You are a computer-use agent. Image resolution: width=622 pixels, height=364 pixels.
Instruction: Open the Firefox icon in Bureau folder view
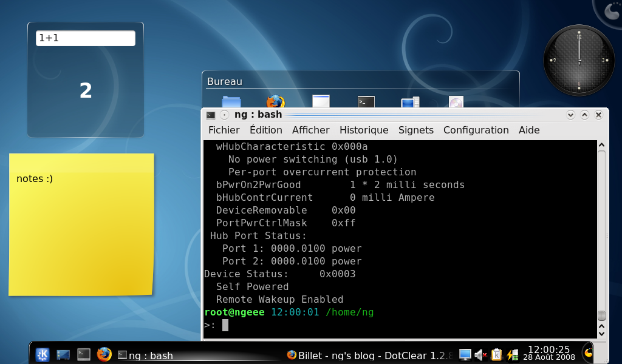tap(276, 101)
